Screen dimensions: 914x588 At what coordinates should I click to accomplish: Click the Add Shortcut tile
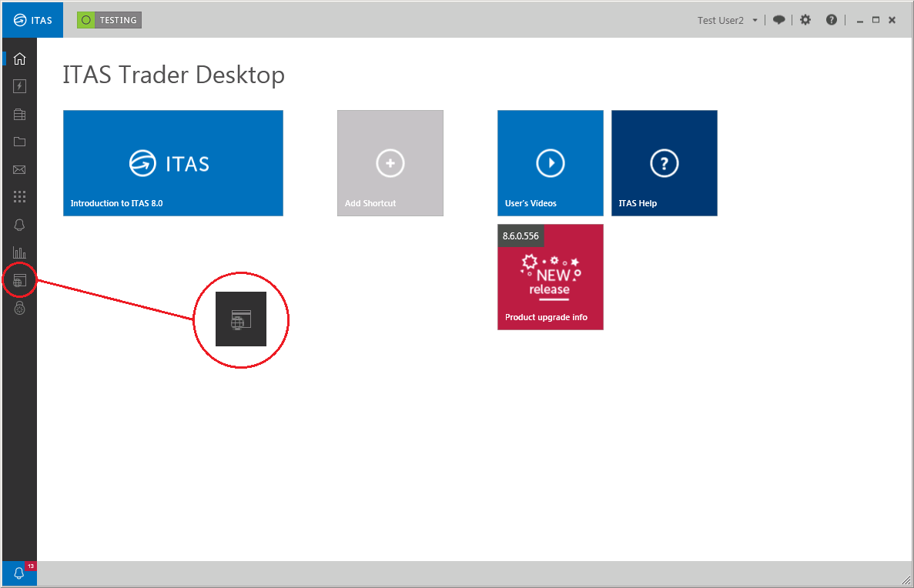[390, 163]
